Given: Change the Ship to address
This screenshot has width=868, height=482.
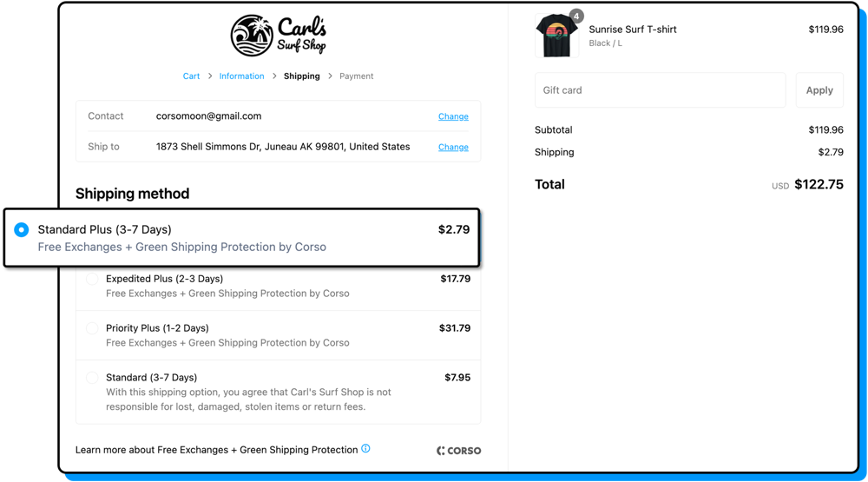Looking at the screenshot, I should point(453,148).
